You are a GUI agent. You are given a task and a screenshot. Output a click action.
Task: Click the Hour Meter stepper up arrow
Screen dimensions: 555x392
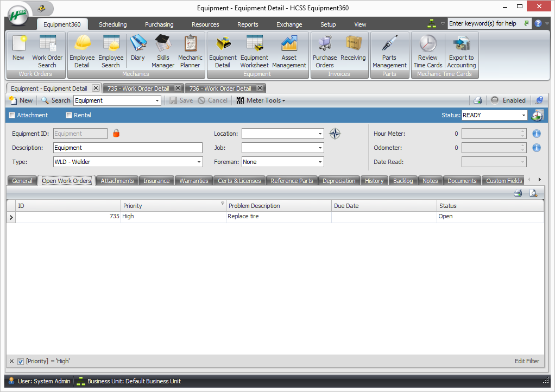[x=523, y=131]
